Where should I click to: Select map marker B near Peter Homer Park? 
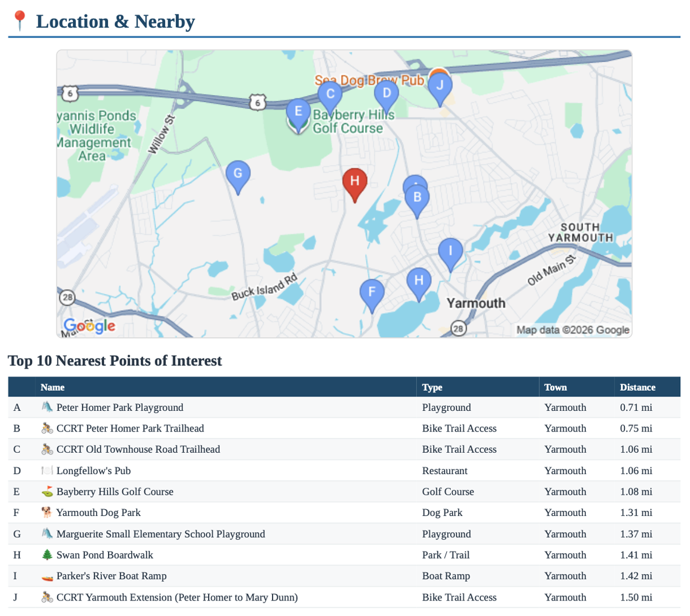tap(416, 197)
